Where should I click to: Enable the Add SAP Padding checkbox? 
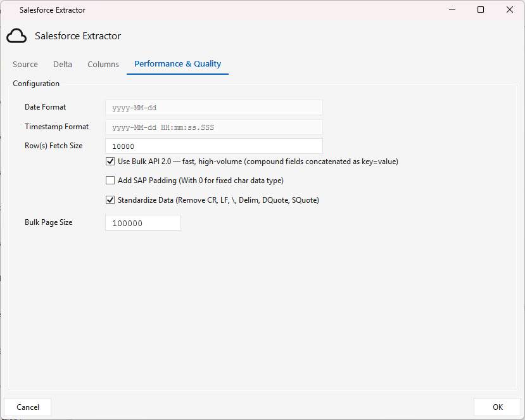coord(110,181)
